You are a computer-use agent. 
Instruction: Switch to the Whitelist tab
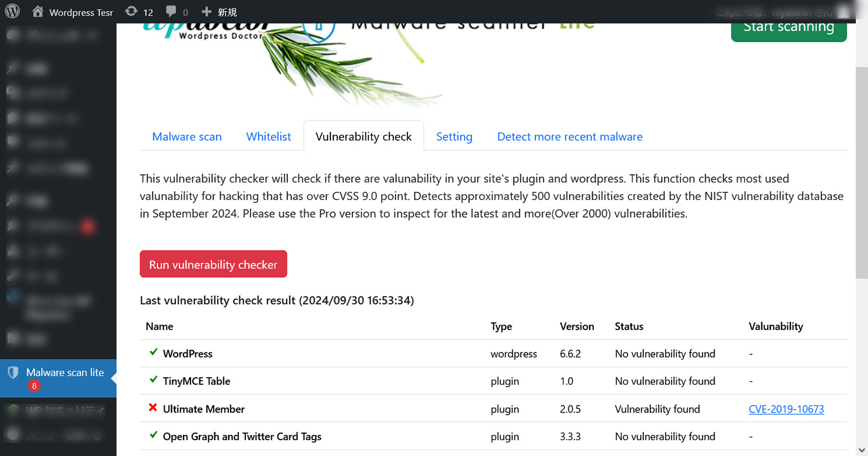coord(269,137)
